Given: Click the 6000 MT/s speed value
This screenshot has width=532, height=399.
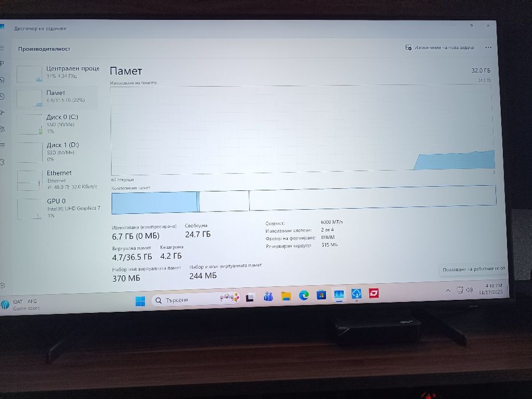Looking at the screenshot, I should coord(331,222).
